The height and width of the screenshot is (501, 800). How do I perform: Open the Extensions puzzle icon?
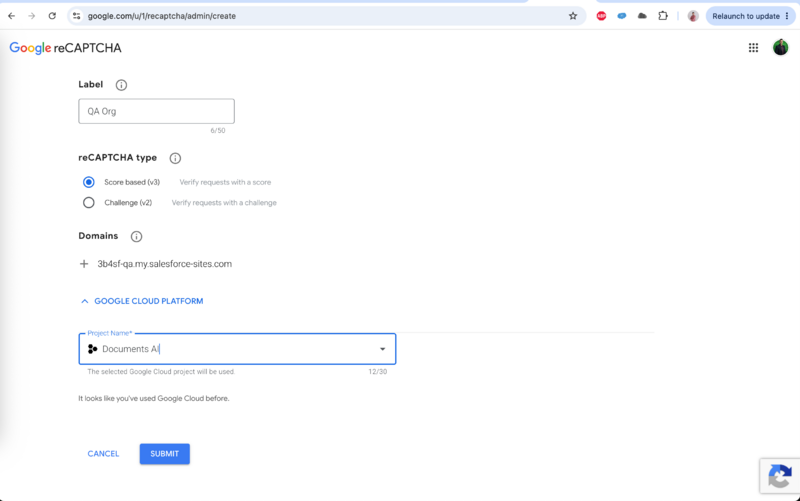click(x=663, y=16)
